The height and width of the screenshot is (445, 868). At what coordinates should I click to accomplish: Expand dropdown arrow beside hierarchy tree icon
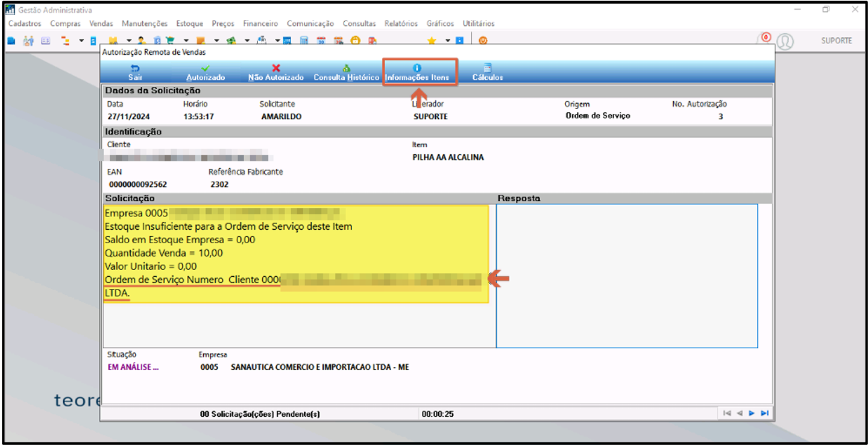(81, 41)
